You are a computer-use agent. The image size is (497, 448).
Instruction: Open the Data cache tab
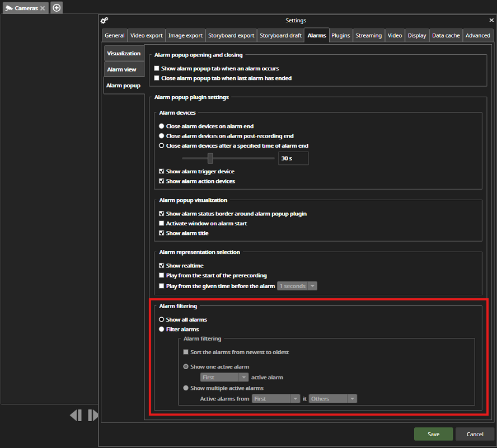pos(446,35)
